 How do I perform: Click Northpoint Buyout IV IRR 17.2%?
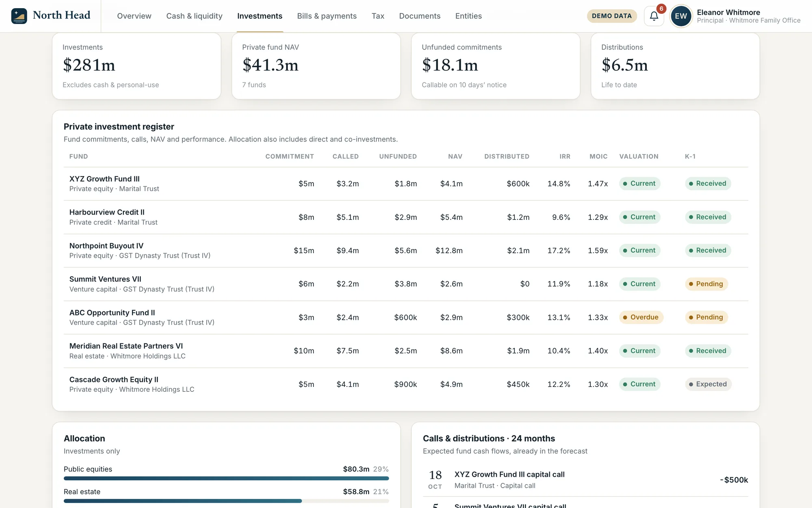559,251
